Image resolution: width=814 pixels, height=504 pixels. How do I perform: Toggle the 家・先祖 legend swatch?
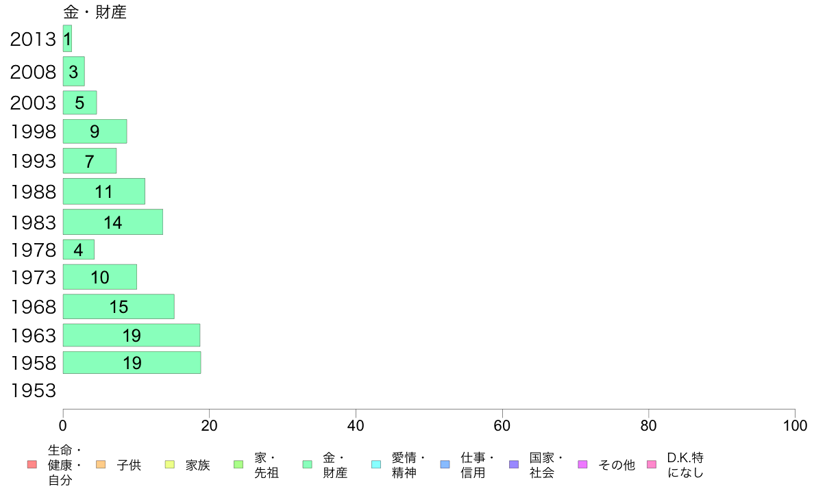coord(238,464)
